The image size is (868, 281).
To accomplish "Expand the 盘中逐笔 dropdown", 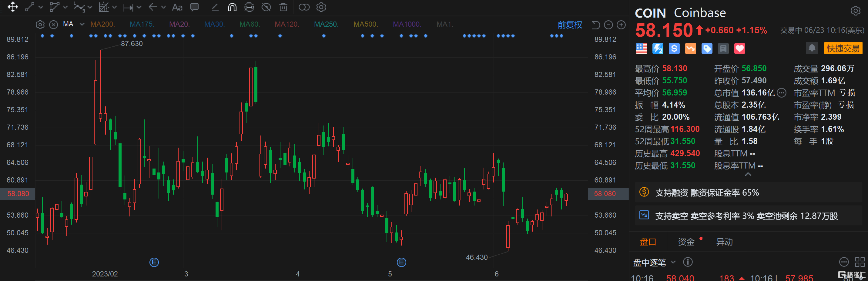I will (x=673, y=262).
